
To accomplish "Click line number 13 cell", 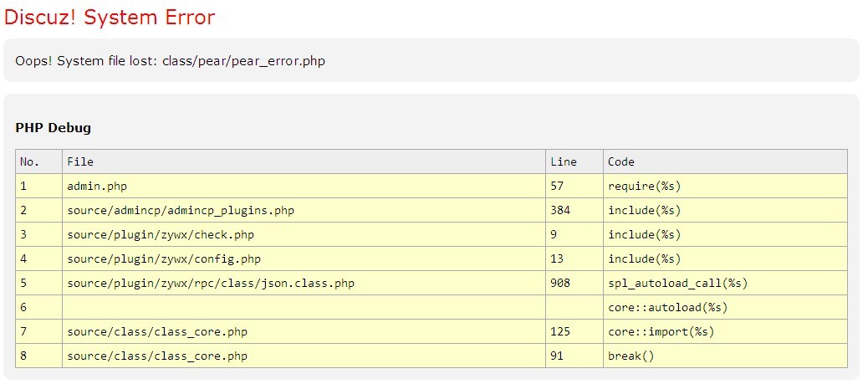I will [574, 259].
